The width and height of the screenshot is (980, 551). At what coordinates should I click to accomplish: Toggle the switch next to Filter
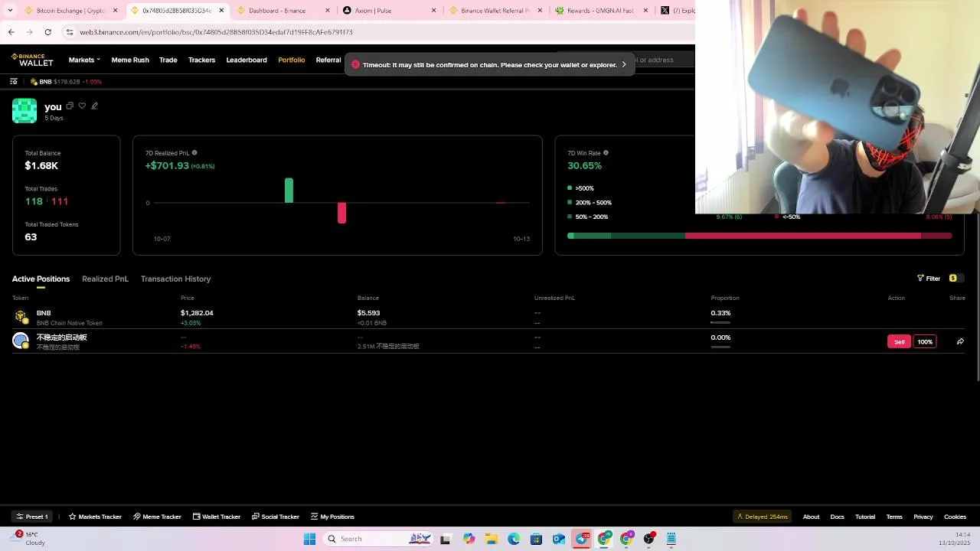click(x=956, y=279)
